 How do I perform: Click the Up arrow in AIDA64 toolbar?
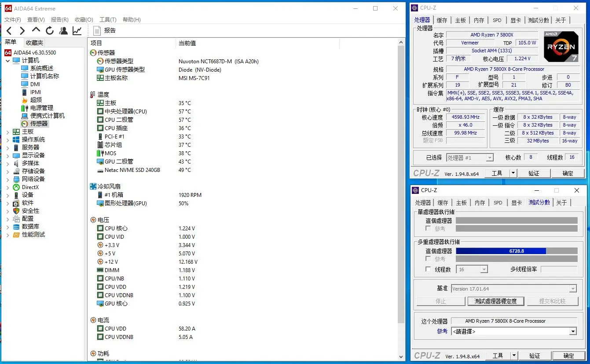point(36,30)
